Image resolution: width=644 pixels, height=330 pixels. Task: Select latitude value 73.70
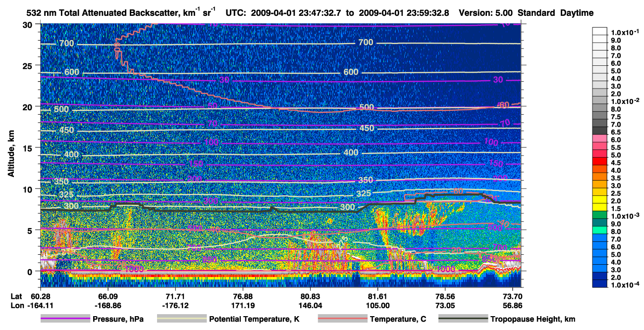click(513, 296)
